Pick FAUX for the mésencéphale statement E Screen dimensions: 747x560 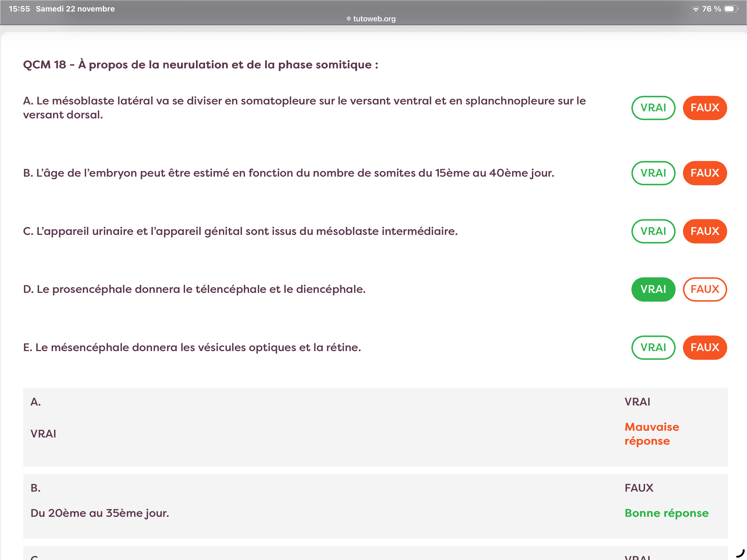704,347
